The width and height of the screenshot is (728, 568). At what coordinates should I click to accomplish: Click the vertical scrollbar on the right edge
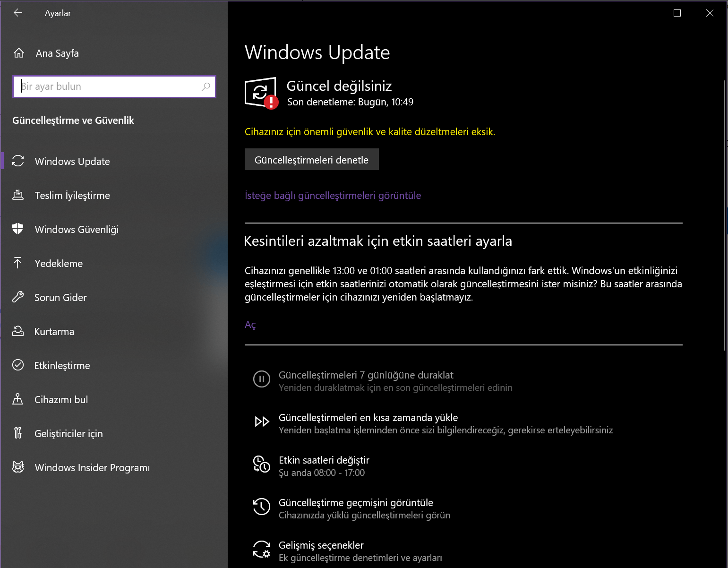724,215
